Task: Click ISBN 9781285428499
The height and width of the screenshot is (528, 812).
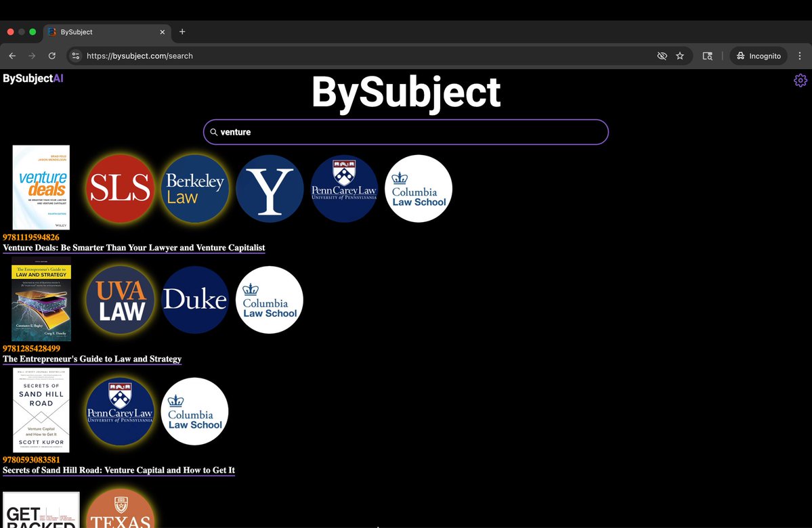Action: click(32, 349)
